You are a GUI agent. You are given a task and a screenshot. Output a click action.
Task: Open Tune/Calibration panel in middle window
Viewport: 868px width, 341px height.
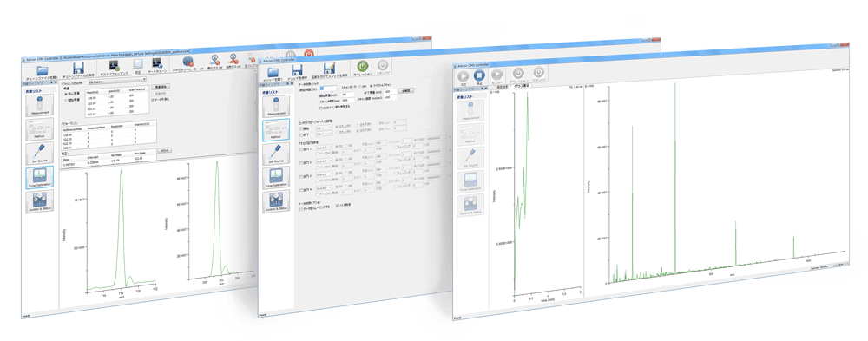tap(276, 177)
